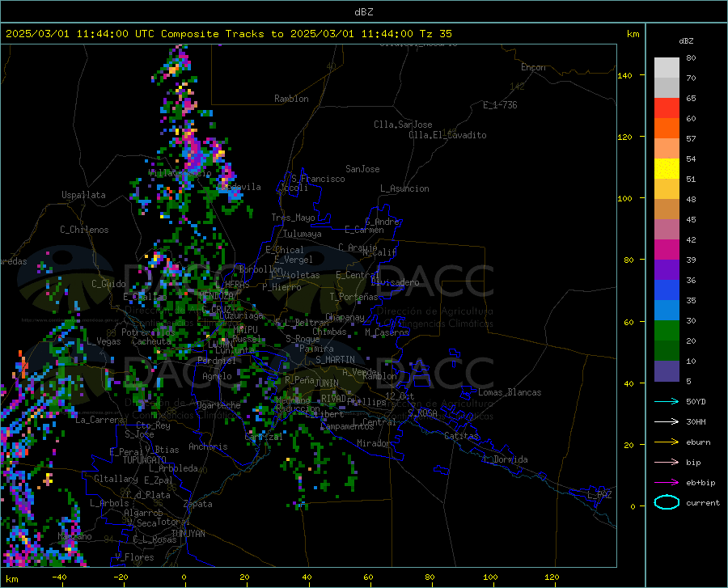Click the 'Clla.El_Cavadito' label on the map
The height and width of the screenshot is (588, 728).
[x=447, y=135]
